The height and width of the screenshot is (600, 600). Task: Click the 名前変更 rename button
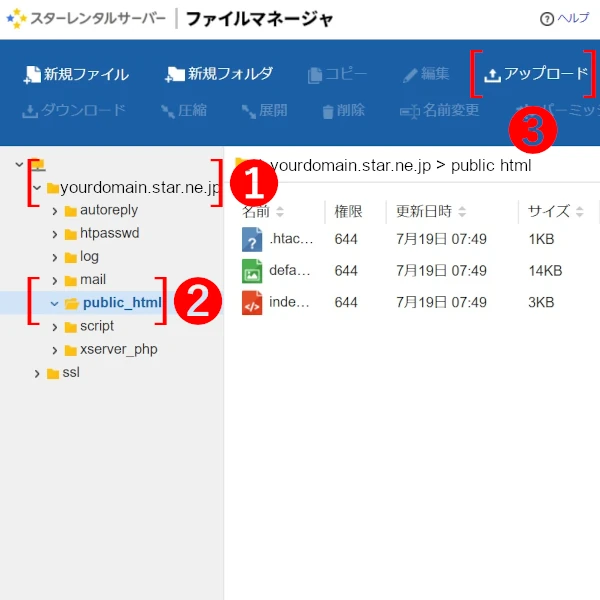tap(440, 111)
